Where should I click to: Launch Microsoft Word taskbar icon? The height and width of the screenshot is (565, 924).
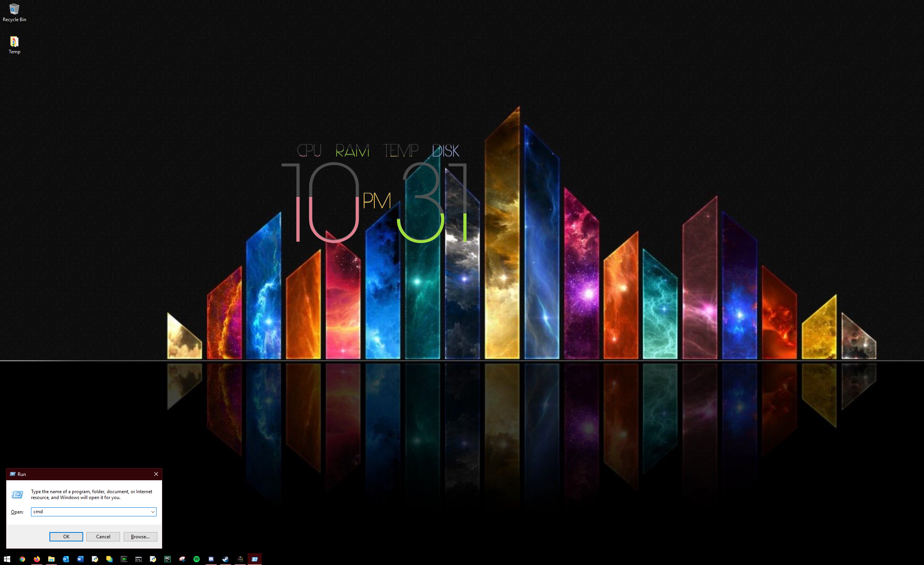[80, 559]
